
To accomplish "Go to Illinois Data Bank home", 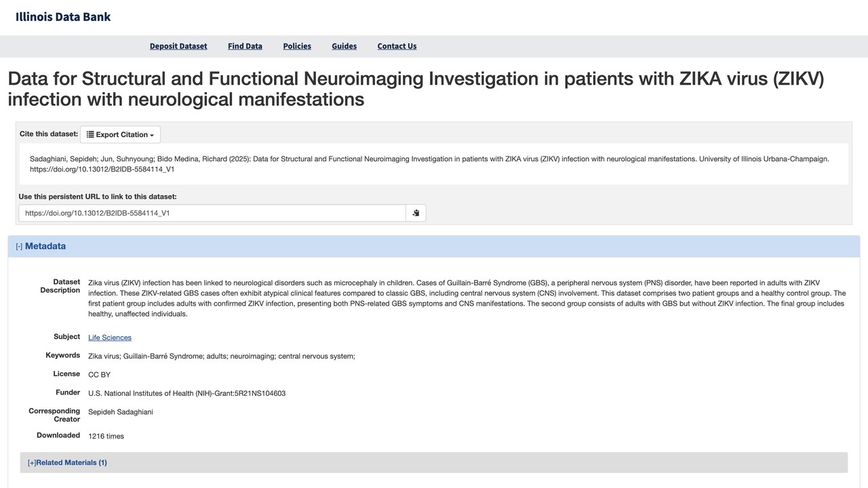I will pyautogui.click(x=63, y=17).
